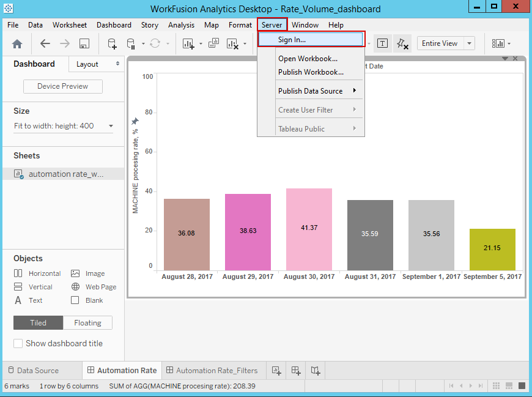
Task: Add a Web Page object
Action: (x=94, y=287)
